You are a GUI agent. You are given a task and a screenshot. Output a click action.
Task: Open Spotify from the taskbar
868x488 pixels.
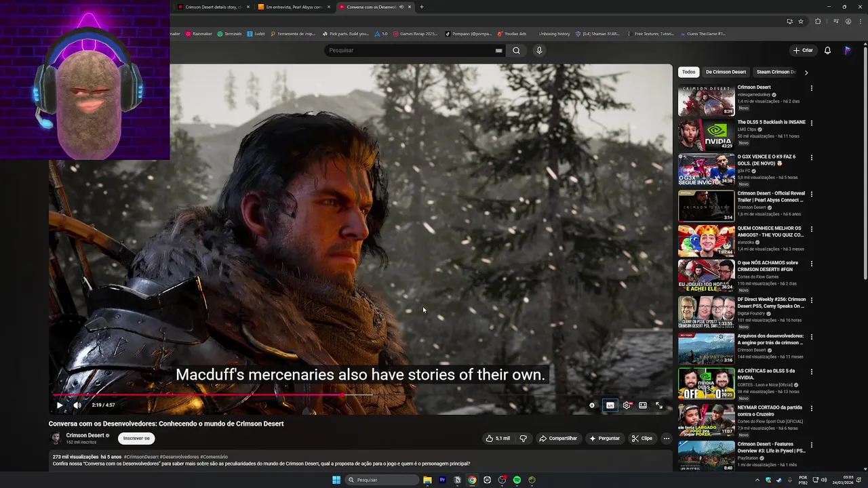point(517,480)
